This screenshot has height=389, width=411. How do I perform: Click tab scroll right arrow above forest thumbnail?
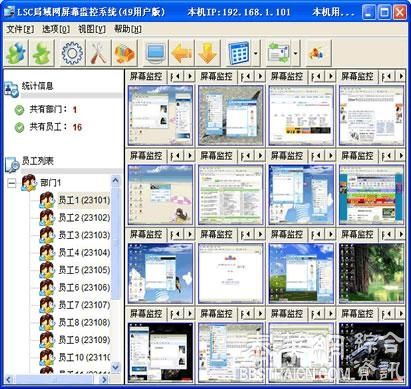click(x=401, y=235)
